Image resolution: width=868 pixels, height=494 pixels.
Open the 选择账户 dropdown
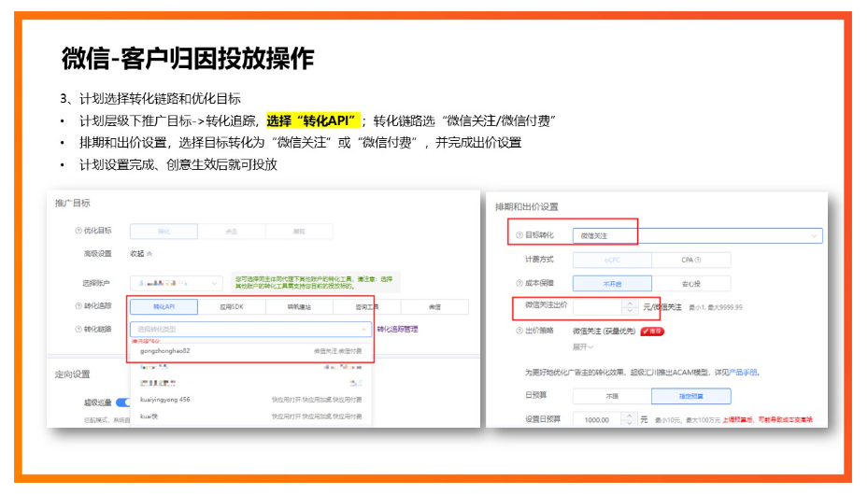176,283
